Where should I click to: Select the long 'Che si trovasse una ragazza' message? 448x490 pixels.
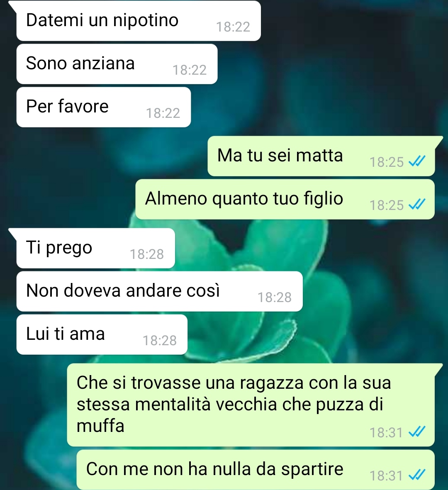[251, 405]
